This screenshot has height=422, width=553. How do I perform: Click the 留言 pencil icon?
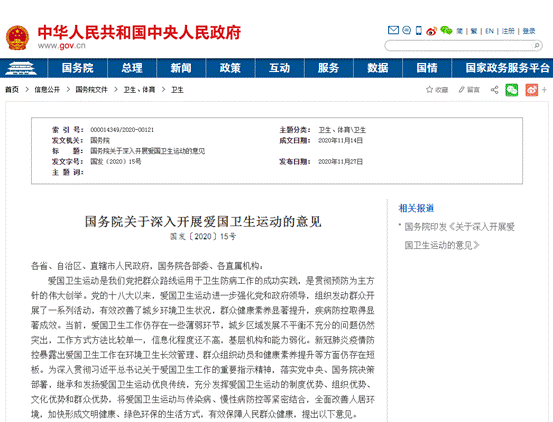coord(461,90)
